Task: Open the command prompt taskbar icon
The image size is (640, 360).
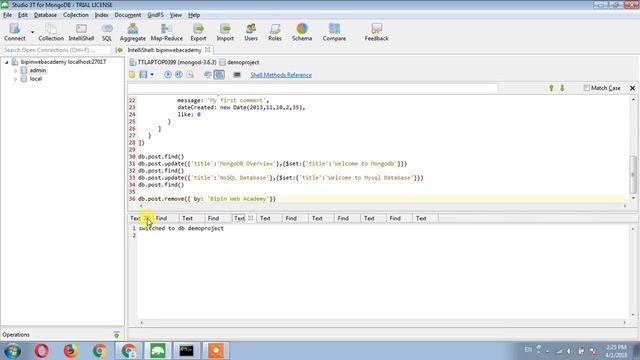Action: 187,351
